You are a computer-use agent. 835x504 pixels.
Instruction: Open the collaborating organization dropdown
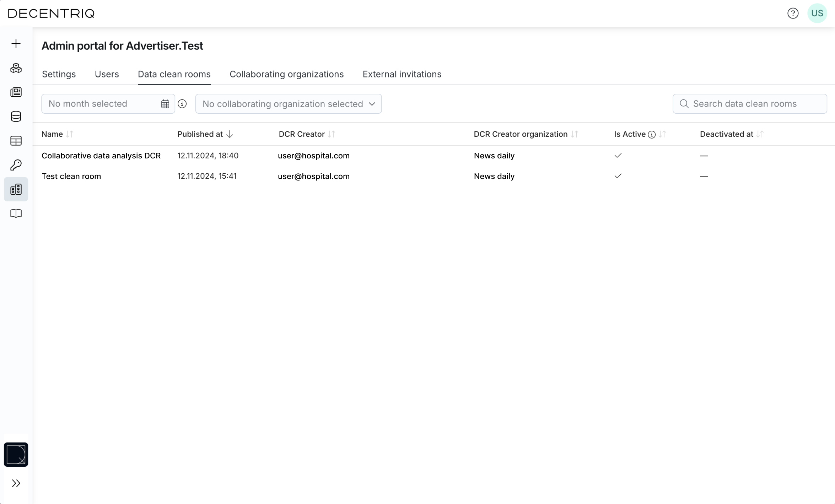pyautogui.click(x=288, y=104)
